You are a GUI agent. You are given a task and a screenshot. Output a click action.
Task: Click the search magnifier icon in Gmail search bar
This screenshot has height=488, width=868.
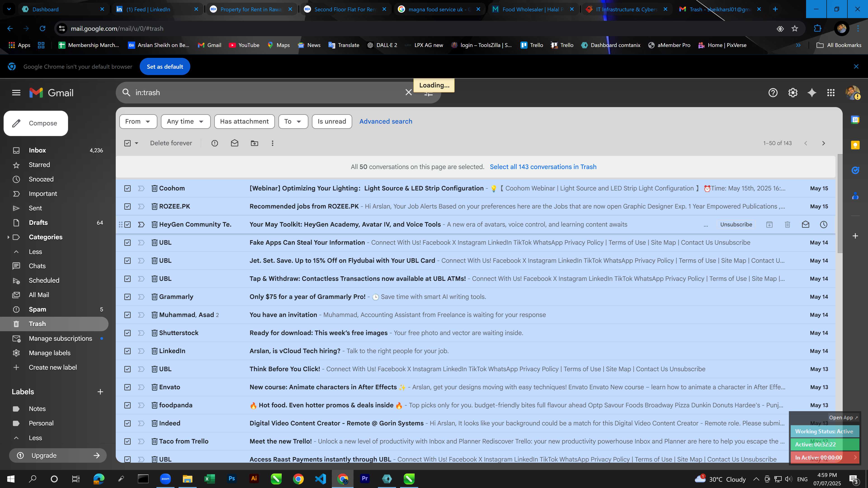coord(126,92)
